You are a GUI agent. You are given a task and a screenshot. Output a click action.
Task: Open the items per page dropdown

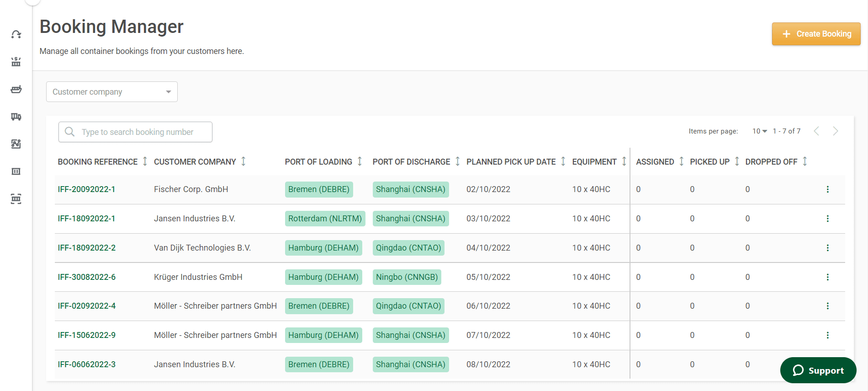pos(759,131)
